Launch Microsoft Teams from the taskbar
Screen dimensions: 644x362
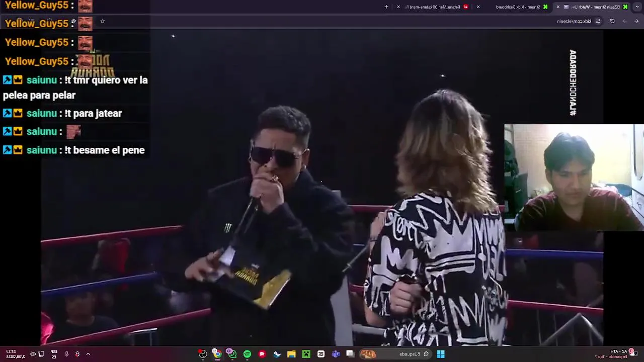(336, 354)
